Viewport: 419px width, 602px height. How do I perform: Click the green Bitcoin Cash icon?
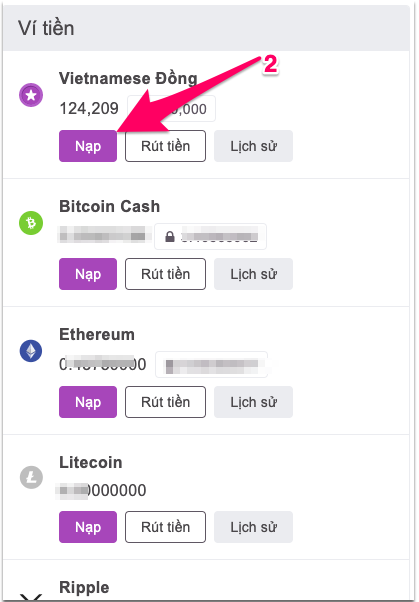tap(31, 223)
